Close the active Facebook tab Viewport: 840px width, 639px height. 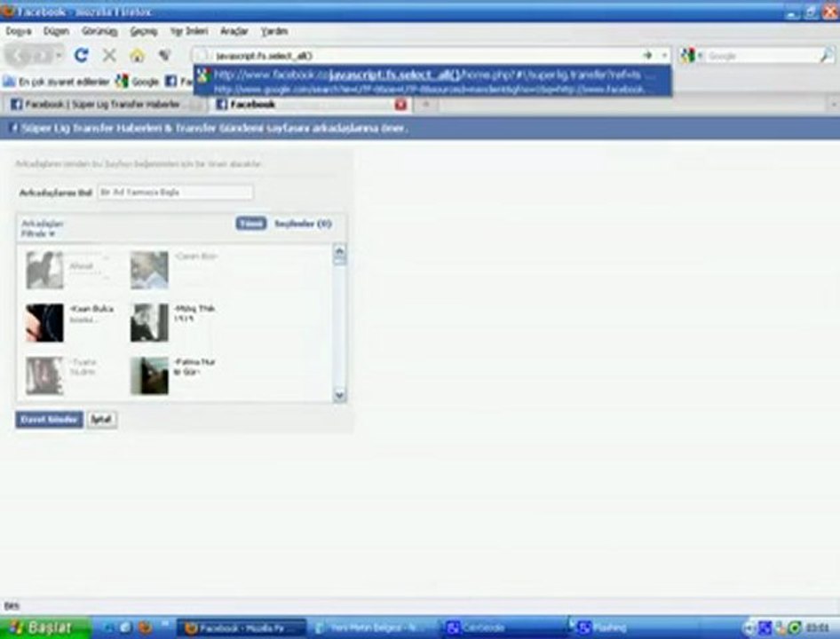pyautogui.click(x=400, y=105)
